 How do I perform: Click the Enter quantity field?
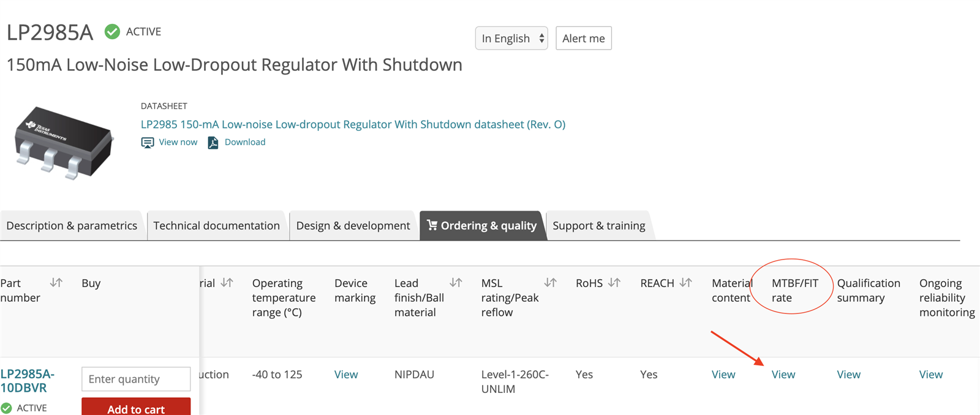pyautogui.click(x=136, y=379)
